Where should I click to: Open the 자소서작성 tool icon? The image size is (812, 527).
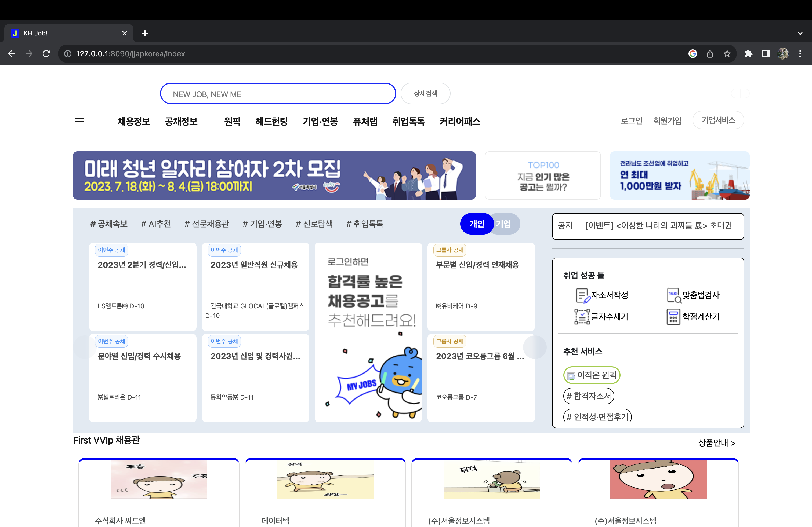click(x=582, y=295)
